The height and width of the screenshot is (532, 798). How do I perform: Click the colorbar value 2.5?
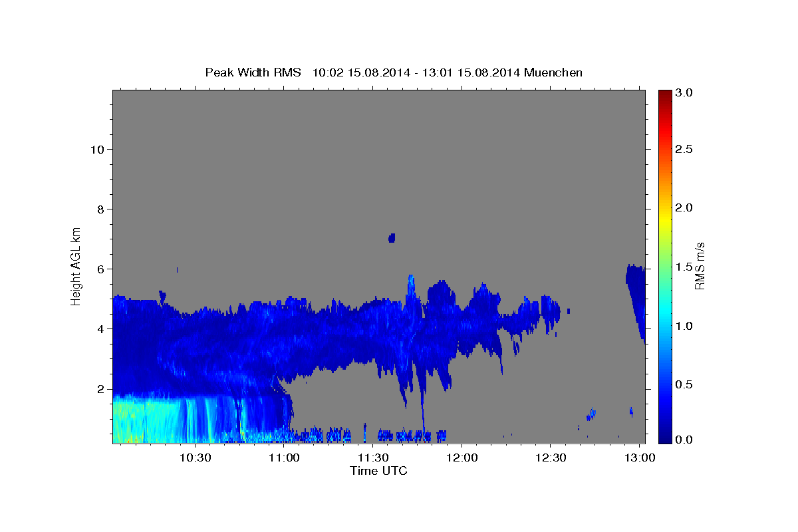(685, 149)
